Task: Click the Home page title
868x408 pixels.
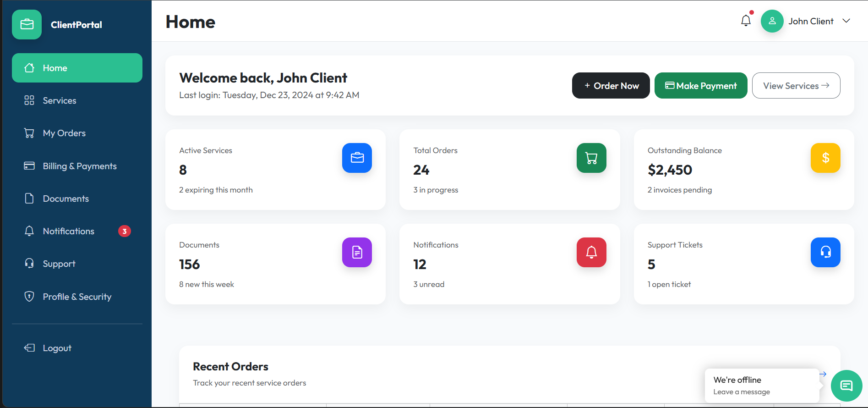Action: point(191,22)
